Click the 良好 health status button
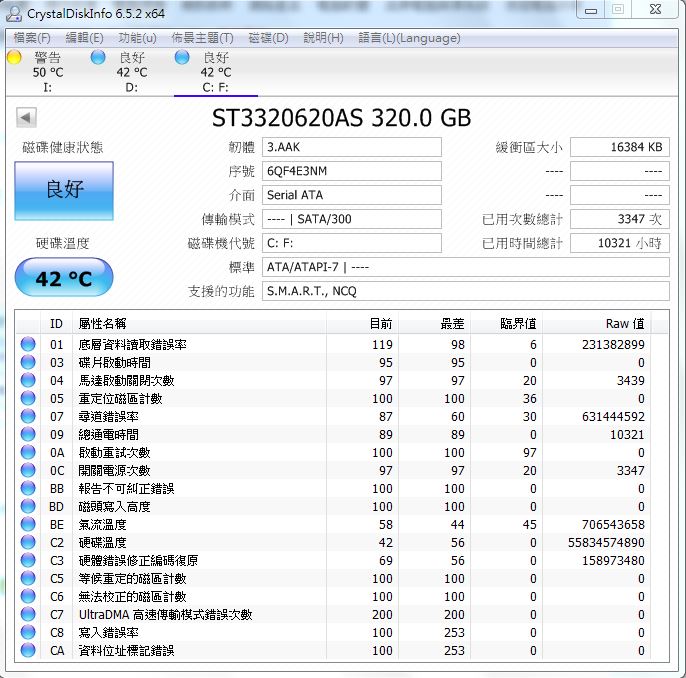This screenshot has width=686, height=678. pos(64,190)
